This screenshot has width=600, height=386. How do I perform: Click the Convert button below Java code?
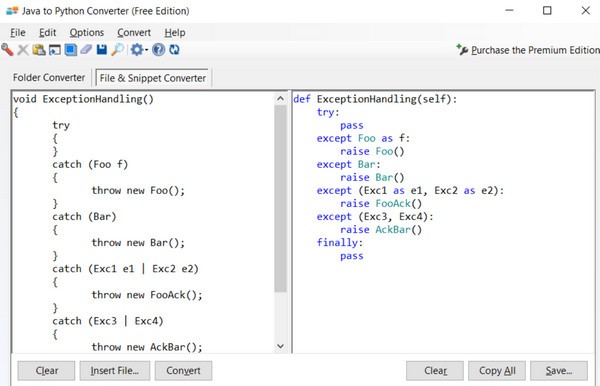pos(183,371)
